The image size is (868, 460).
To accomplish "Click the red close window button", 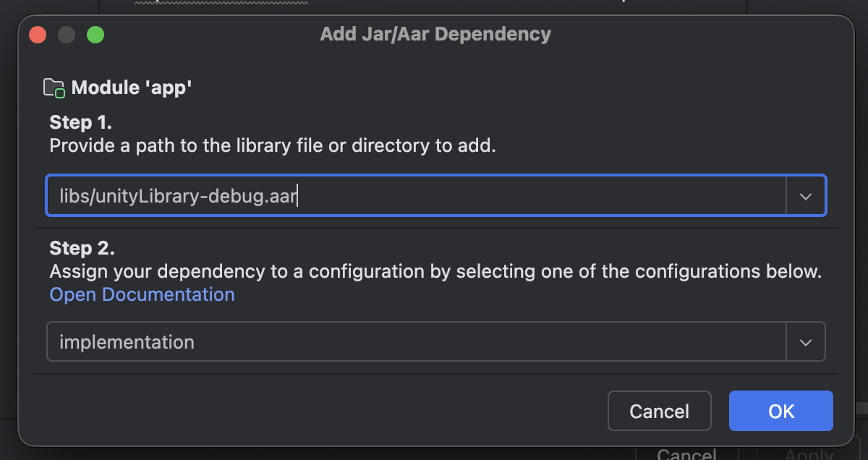I will 38,35.
